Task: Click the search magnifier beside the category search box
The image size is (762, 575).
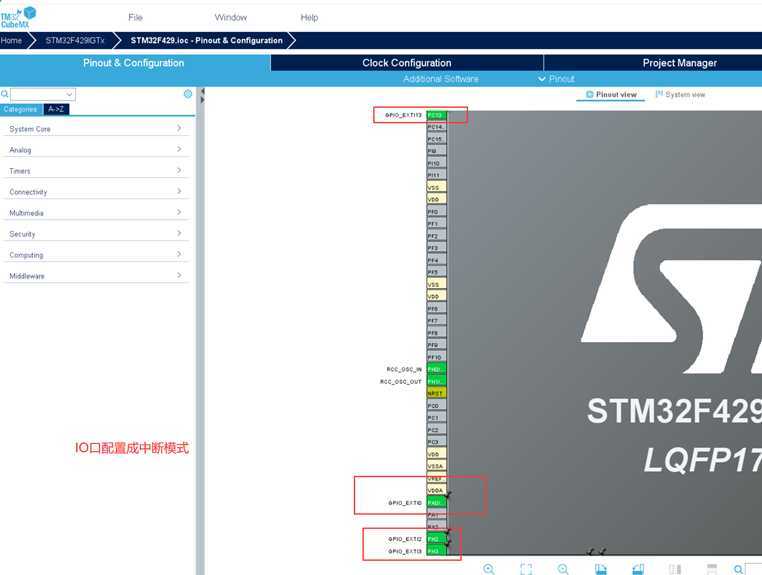Action: tap(4, 94)
